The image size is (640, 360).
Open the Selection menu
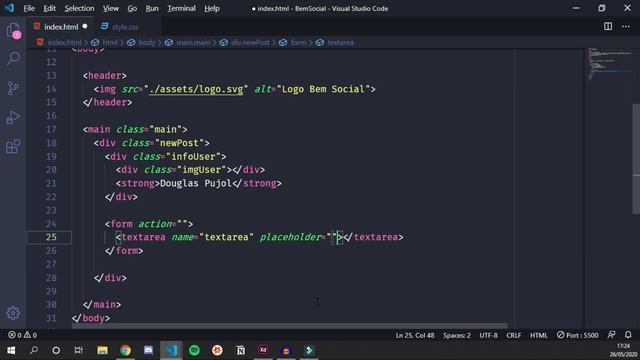tap(79, 9)
